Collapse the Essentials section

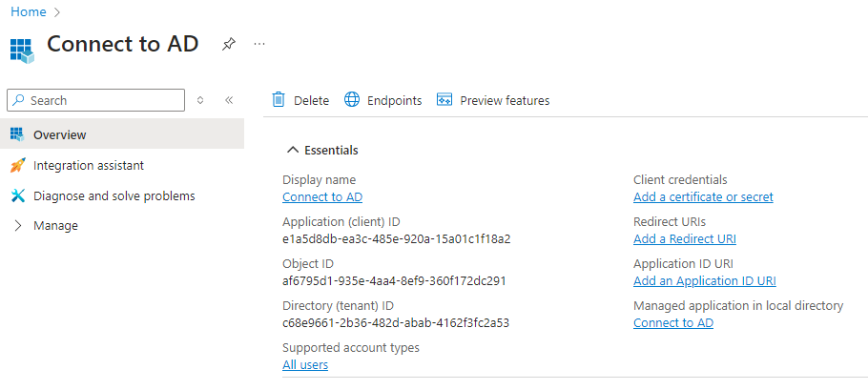[293, 150]
